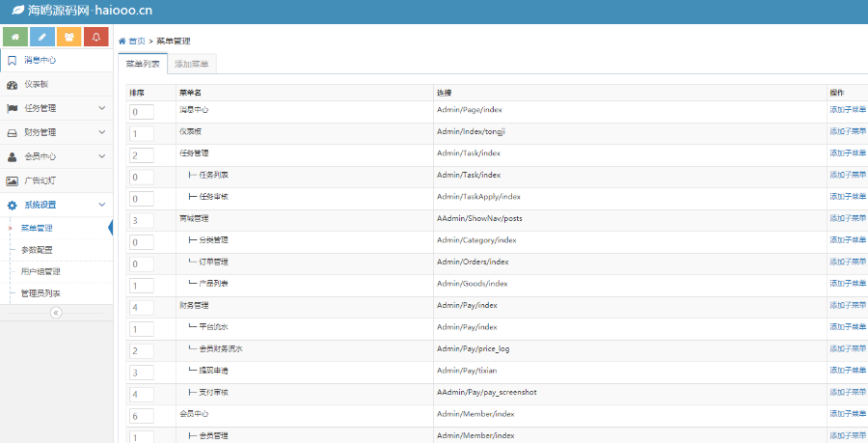Expand the 会员中心 sidebar menu
This screenshot has width=868, height=443.
click(x=56, y=156)
